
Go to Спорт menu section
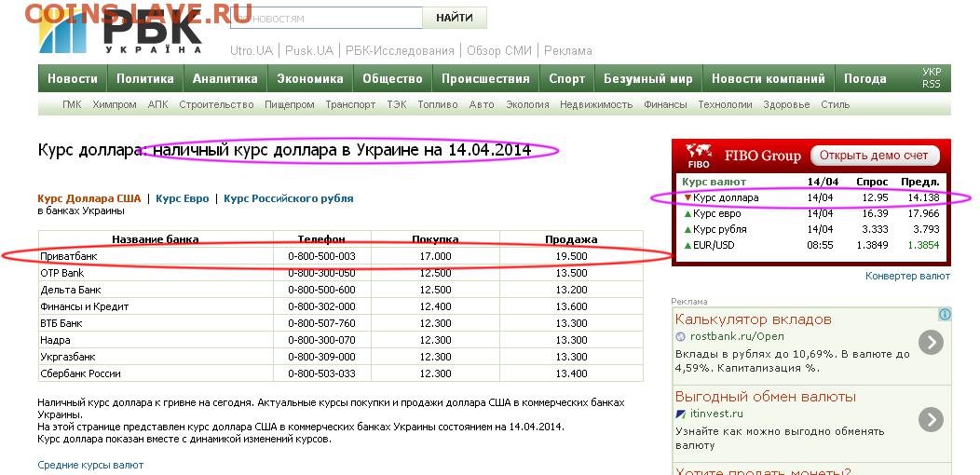(567, 79)
